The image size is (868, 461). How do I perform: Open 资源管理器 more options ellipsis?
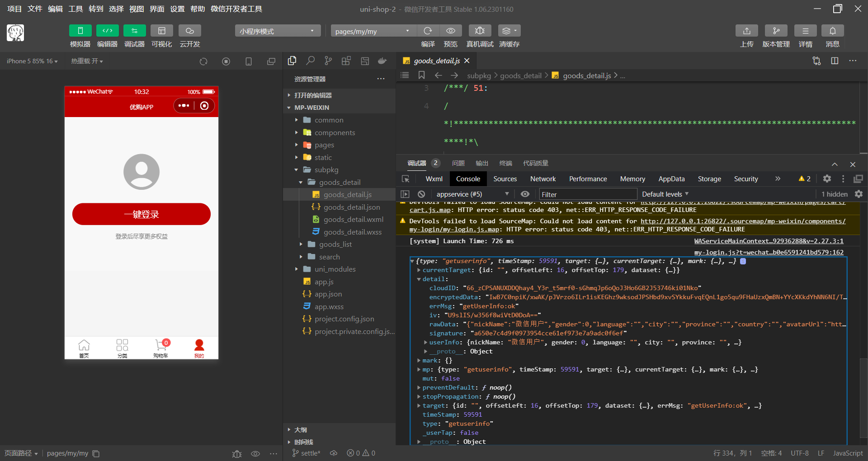[x=381, y=79]
